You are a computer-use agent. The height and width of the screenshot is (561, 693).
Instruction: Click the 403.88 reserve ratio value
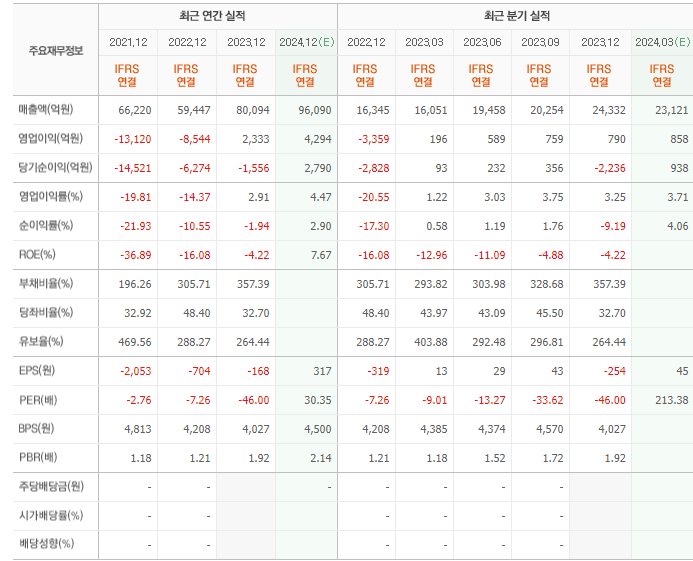[x=431, y=342]
